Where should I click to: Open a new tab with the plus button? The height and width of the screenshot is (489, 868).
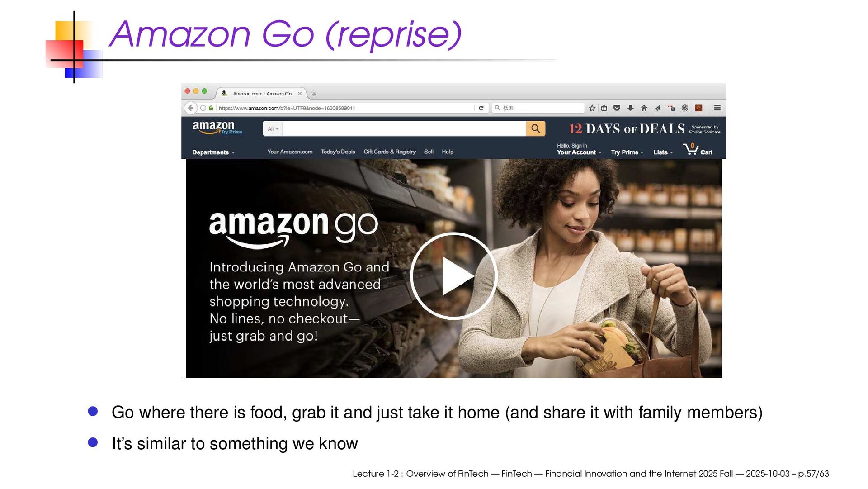pos(314,94)
